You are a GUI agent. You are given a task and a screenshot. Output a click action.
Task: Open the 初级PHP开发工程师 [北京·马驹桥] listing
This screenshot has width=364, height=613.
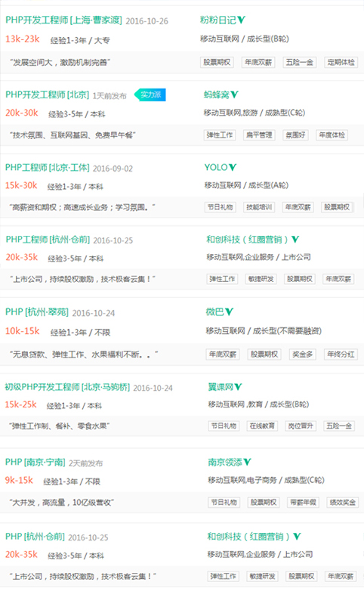click(67, 387)
